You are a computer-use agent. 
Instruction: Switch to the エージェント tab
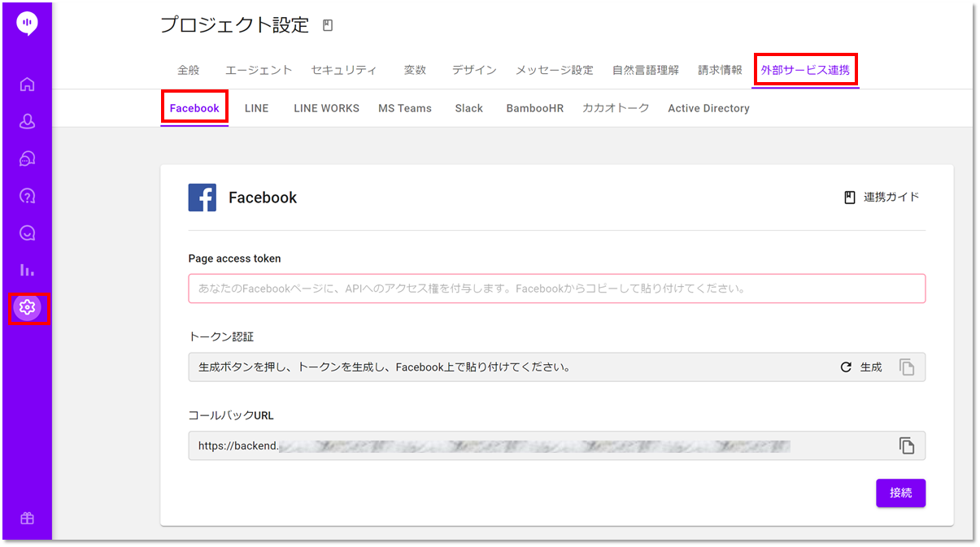tap(259, 70)
